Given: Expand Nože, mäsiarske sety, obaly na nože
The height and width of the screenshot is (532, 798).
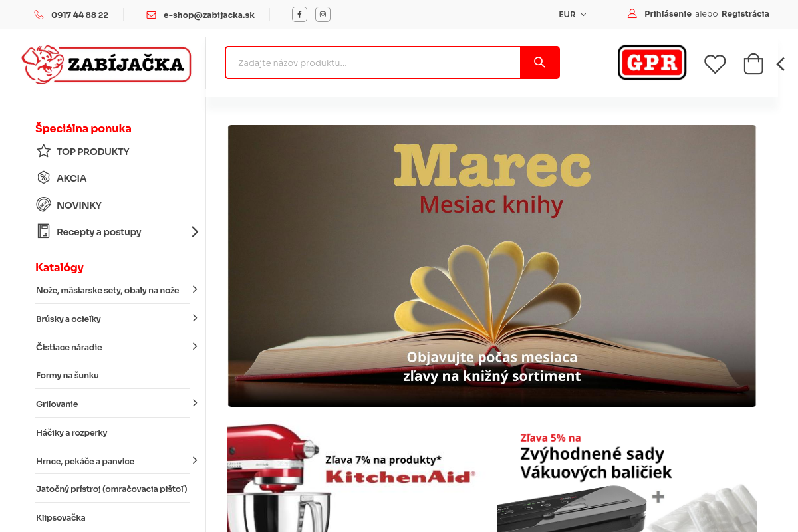Looking at the screenshot, I should click(x=195, y=289).
